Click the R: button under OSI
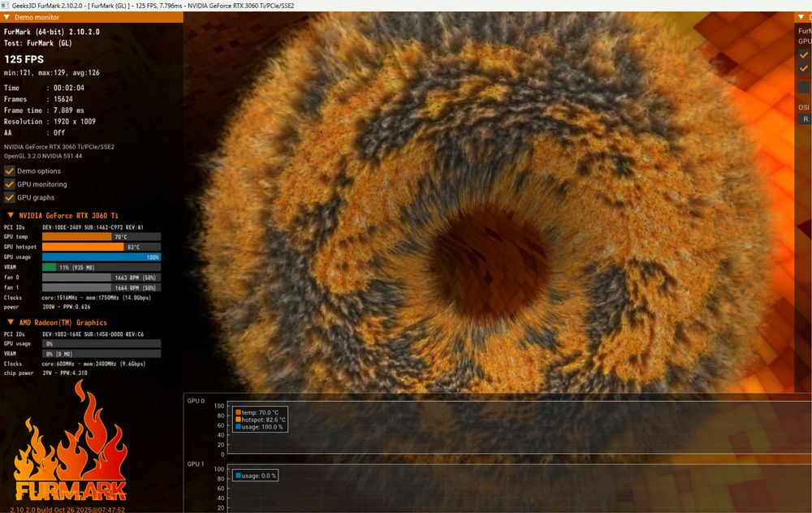 [x=805, y=119]
